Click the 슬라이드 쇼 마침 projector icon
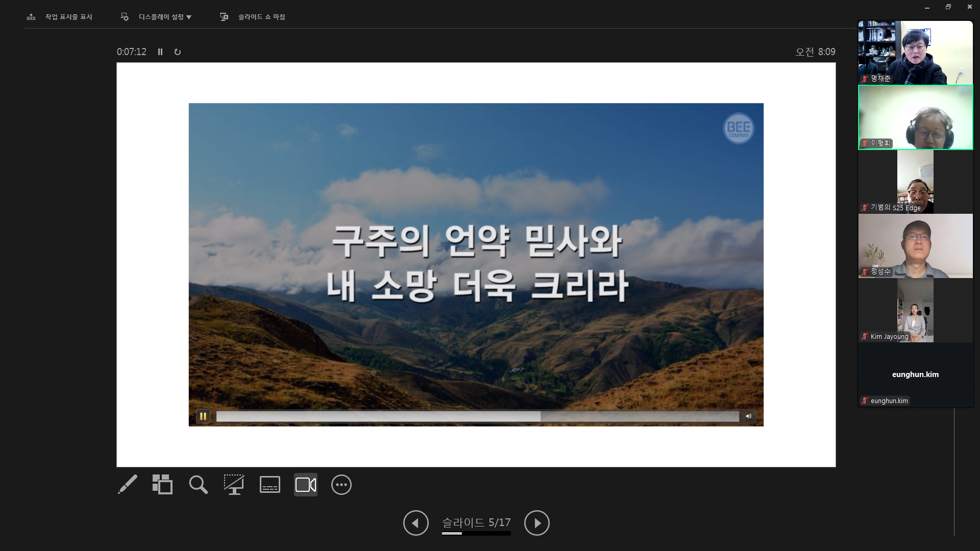 click(x=224, y=17)
